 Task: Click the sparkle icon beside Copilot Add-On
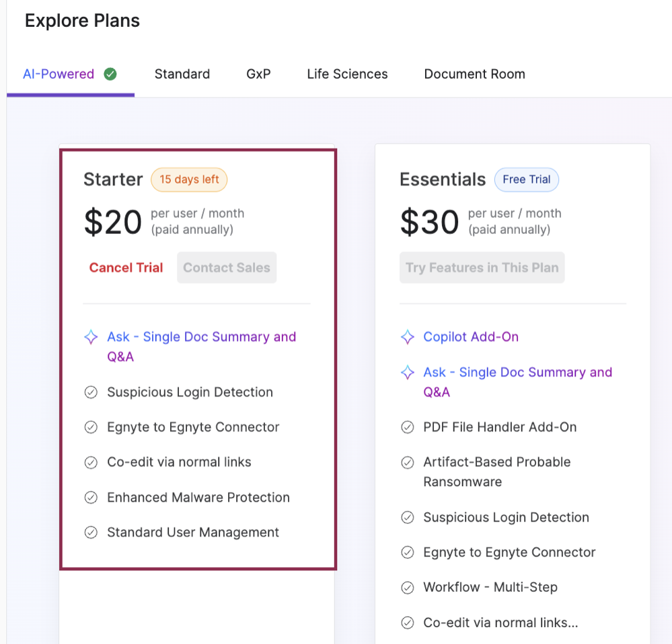click(408, 337)
